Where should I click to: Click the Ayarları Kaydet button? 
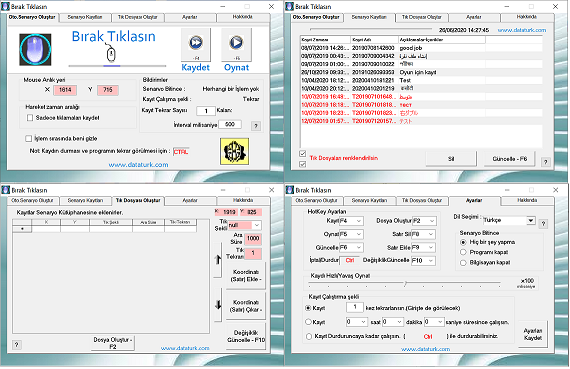click(533, 334)
